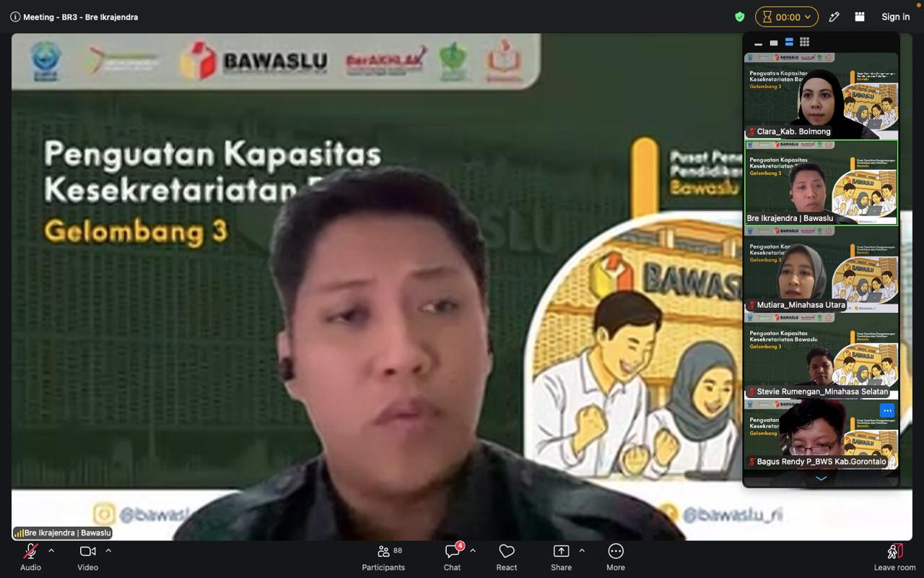The image size is (924, 578).
Task: Open the 00:00 timer dropdown
Action: (787, 17)
